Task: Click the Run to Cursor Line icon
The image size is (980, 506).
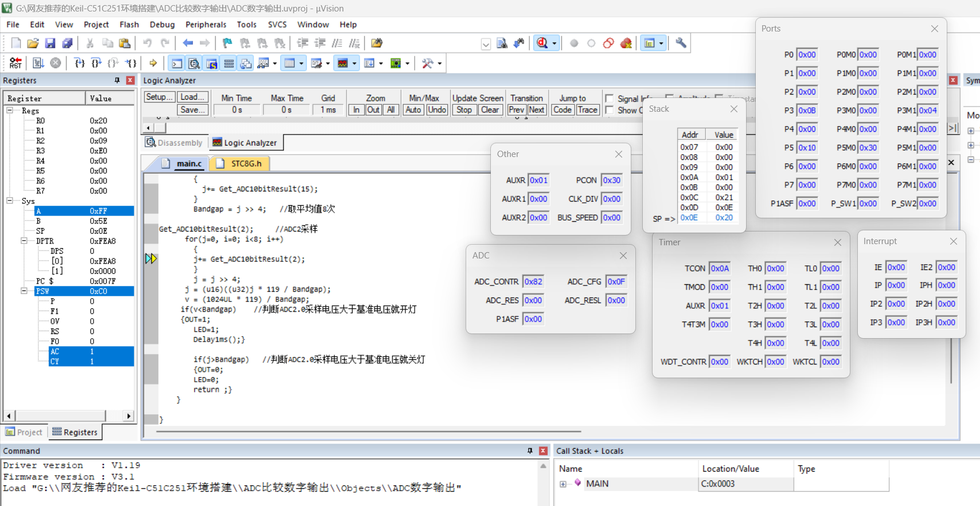Action: [131, 63]
